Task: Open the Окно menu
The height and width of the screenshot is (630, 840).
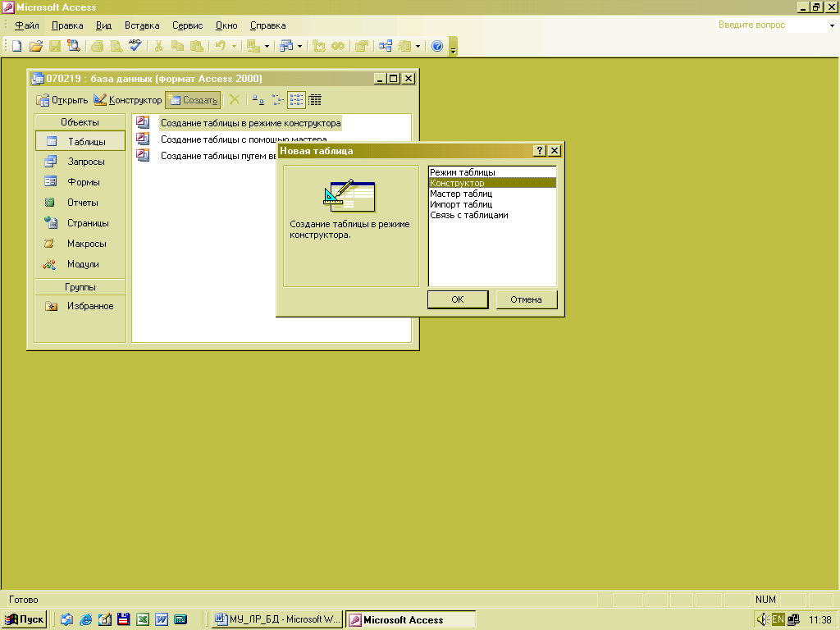Action: click(x=226, y=25)
